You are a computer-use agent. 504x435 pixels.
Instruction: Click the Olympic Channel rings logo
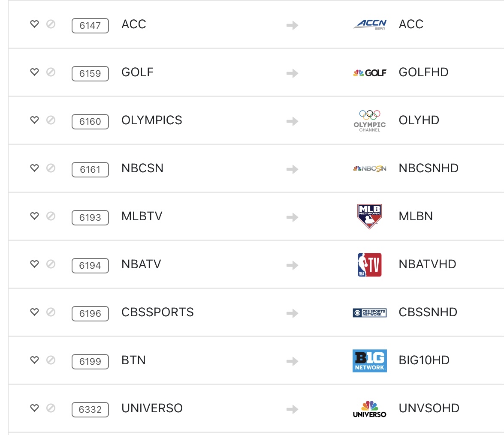pos(369,120)
